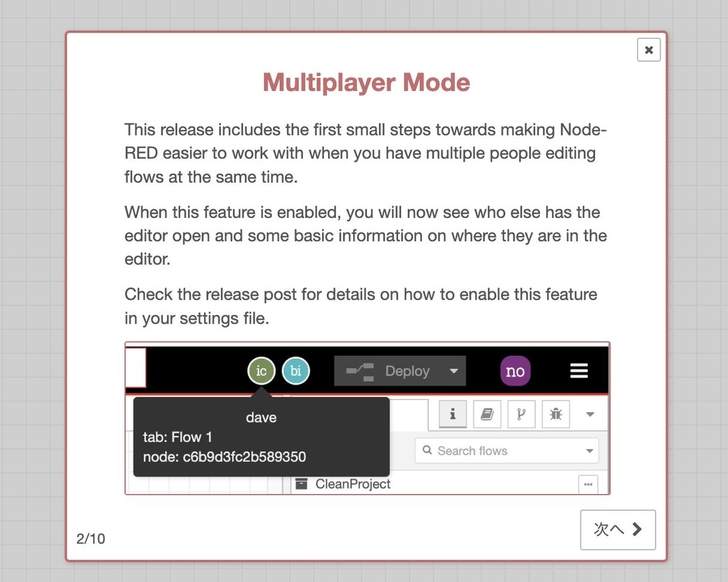Click the Multiplayer Mode heading
Image resolution: width=728 pixels, height=582 pixels.
pyautogui.click(x=366, y=83)
